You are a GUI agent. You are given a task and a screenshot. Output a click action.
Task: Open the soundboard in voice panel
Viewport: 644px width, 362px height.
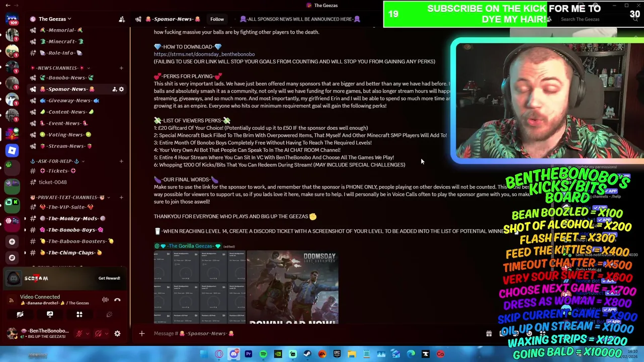coord(109,314)
